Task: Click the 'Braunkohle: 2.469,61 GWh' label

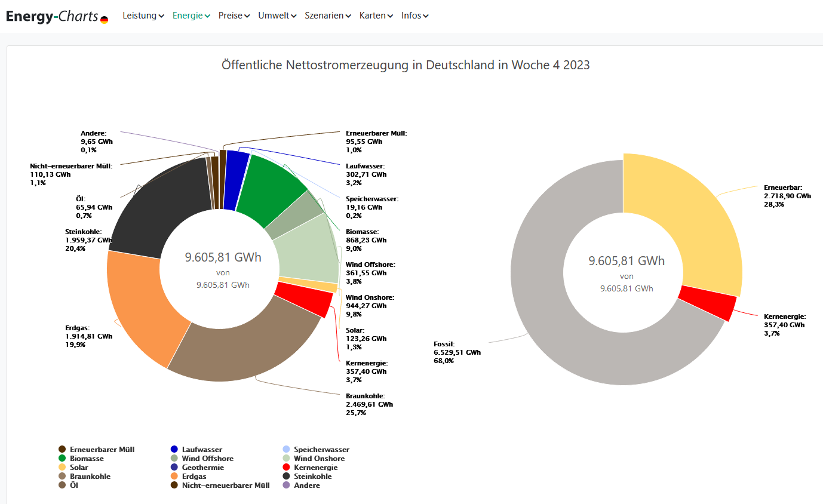Action: click(x=370, y=404)
